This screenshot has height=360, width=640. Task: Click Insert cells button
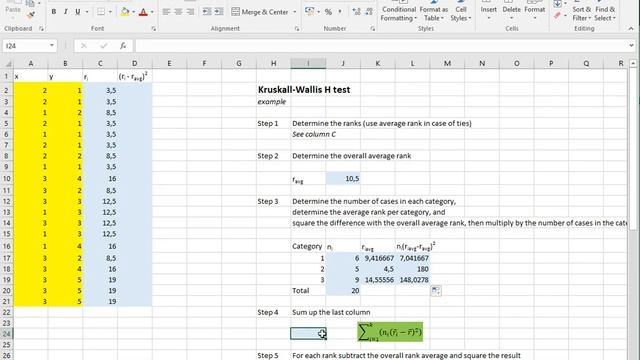[x=489, y=11]
